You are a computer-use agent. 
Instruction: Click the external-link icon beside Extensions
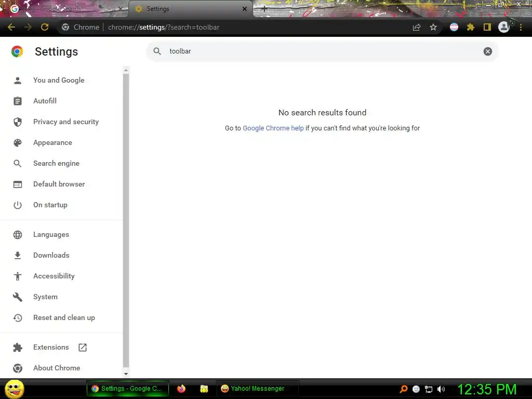tap(83, 348)
